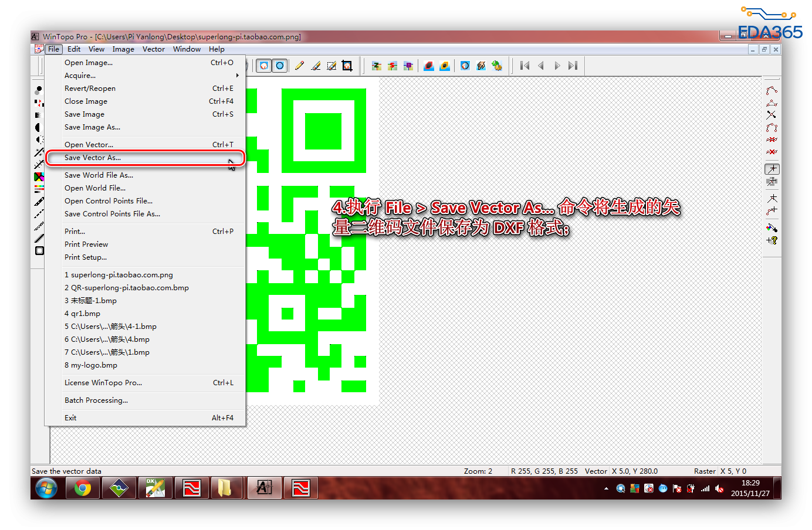Open the View menu
812x530 pixels.
coord(96,49)
